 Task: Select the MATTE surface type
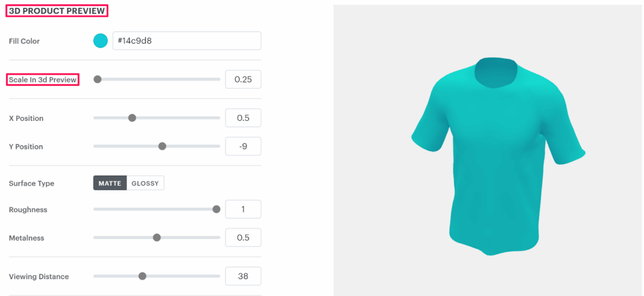coord(110,183)
